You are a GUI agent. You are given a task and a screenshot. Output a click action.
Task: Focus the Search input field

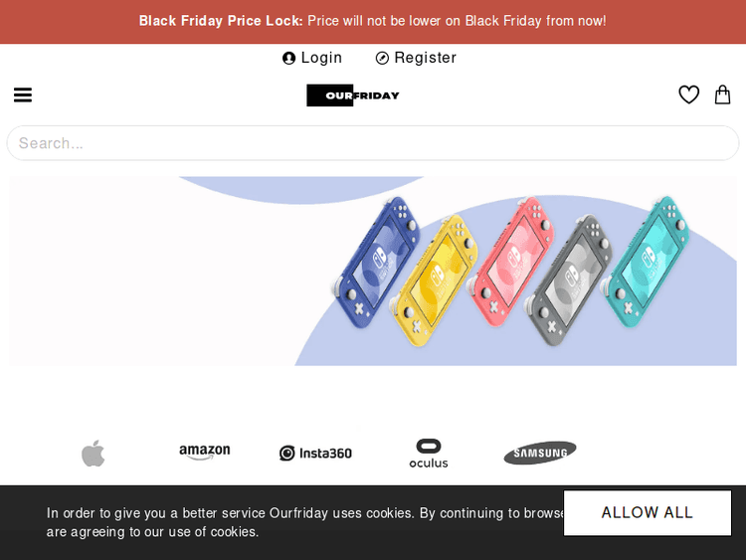[373, 143]
